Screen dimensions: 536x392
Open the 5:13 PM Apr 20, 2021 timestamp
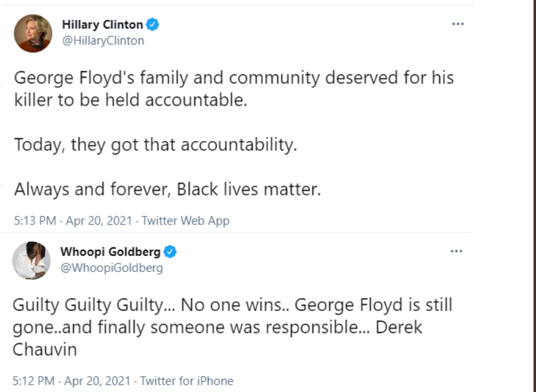(x=73, y=221)
